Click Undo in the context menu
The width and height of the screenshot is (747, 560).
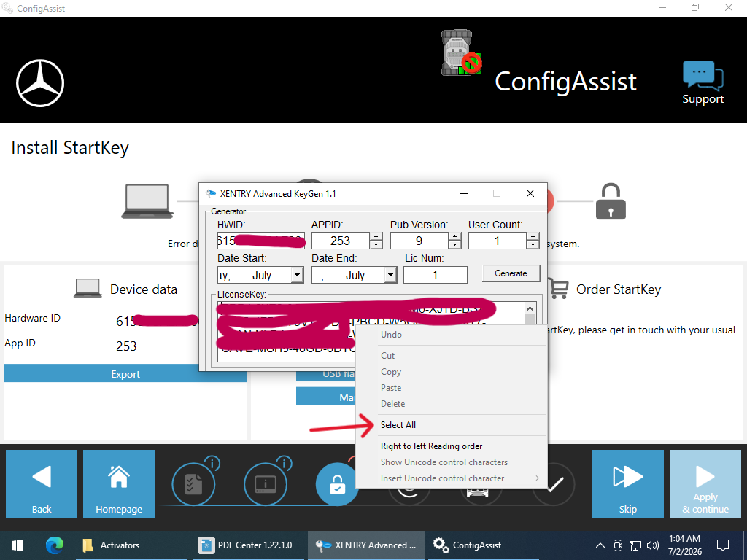pos(451,335)
